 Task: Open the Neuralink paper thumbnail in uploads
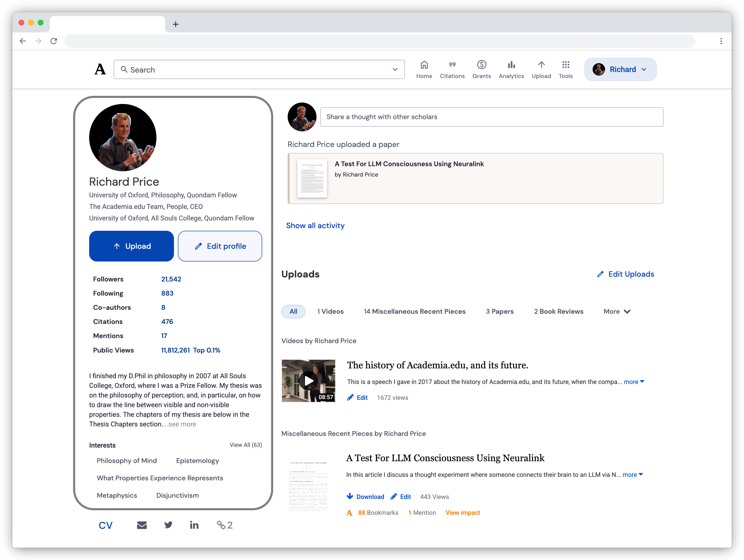pyautogui.click(x=308, y=486)
